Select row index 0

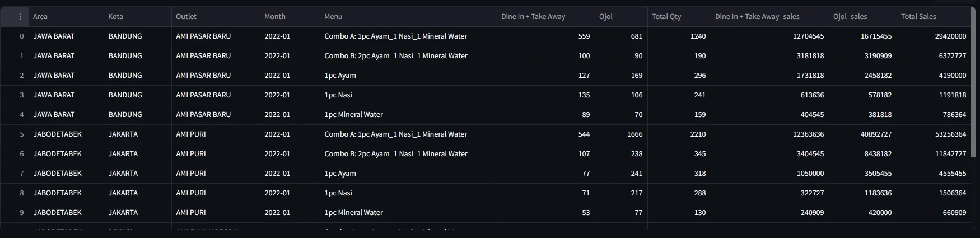pyautogui.click(x=22, y=36)
